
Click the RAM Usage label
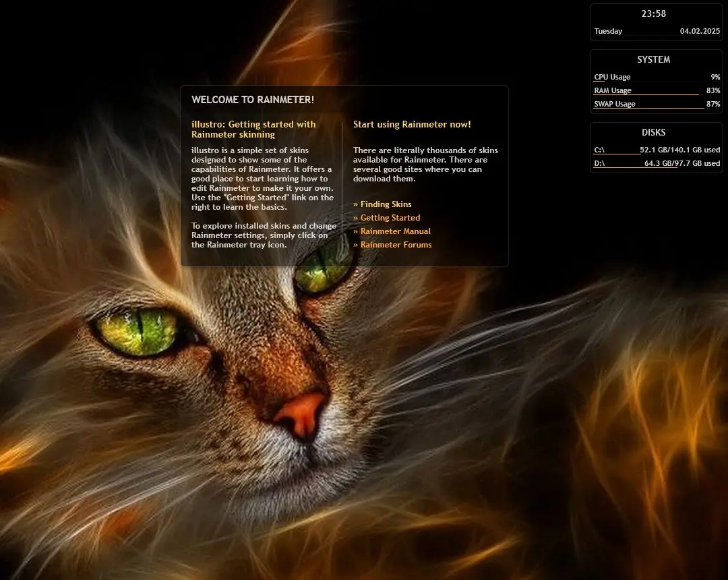(613, 90)
